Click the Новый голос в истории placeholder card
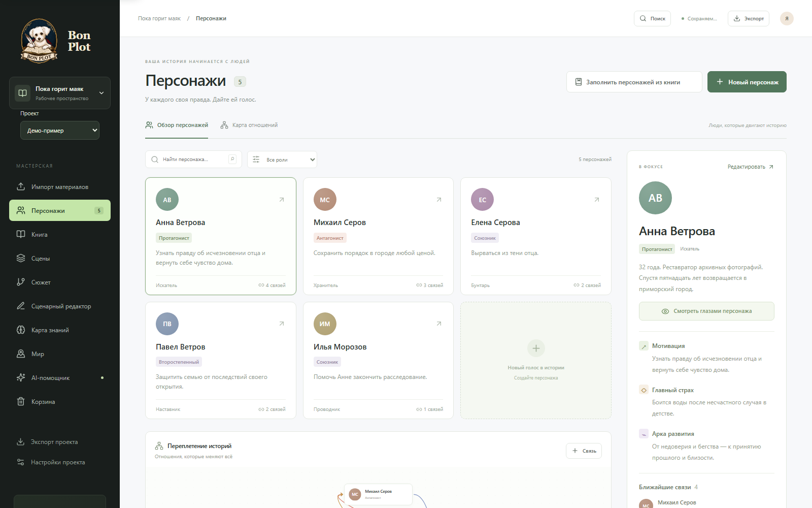Screen dimensions: 812x508 pos(536,361)
